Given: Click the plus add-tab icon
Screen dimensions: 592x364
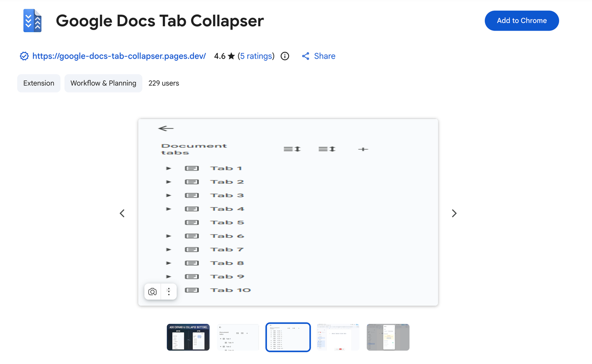Looking at the screenshot, I should coord(363,149).
